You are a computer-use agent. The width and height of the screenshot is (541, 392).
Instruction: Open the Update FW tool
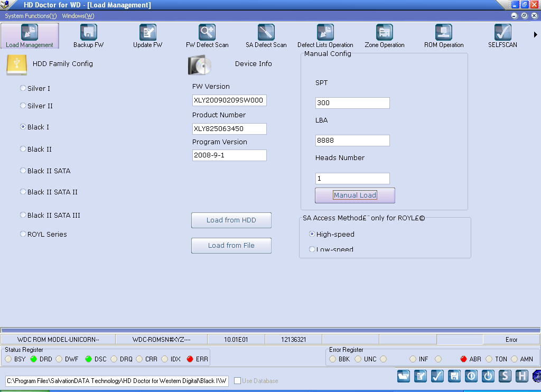point(148,36)
